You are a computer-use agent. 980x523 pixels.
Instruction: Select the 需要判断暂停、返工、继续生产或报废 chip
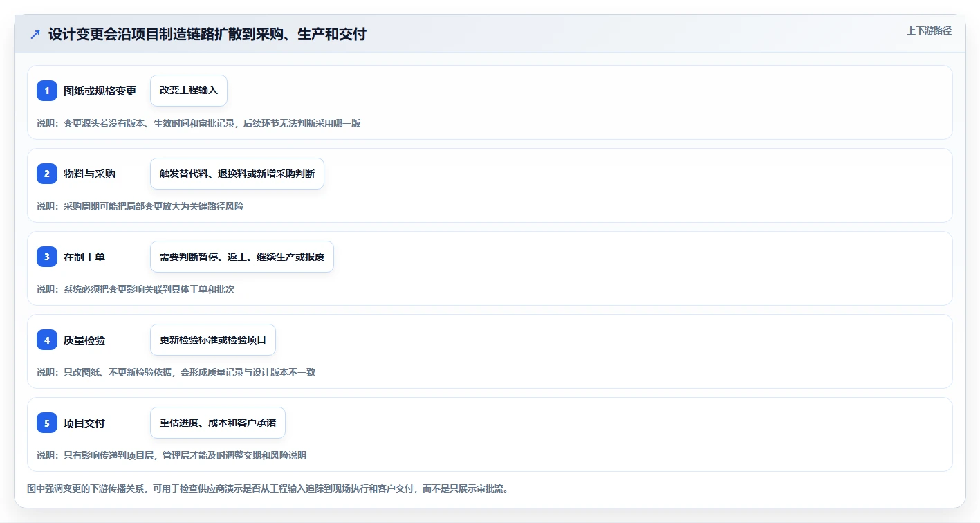click(242, 257)
